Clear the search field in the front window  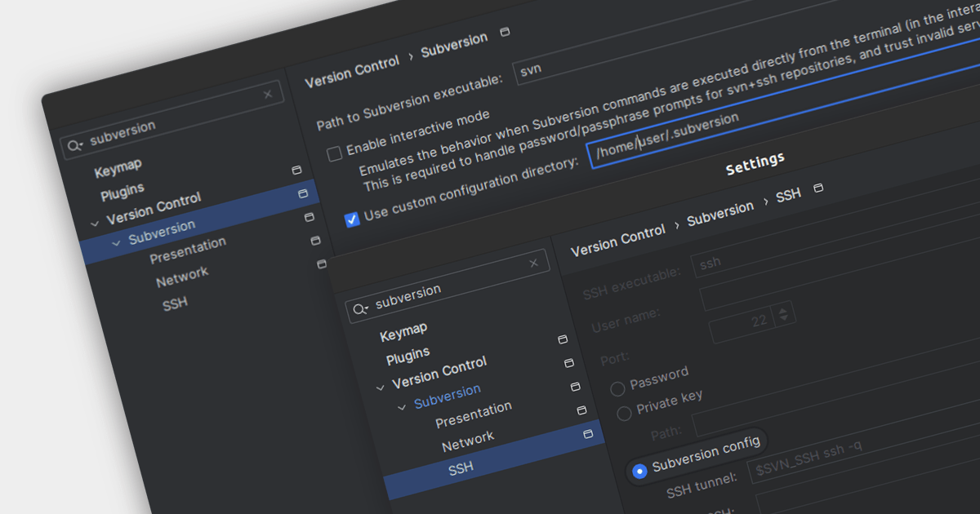[534, 263]
